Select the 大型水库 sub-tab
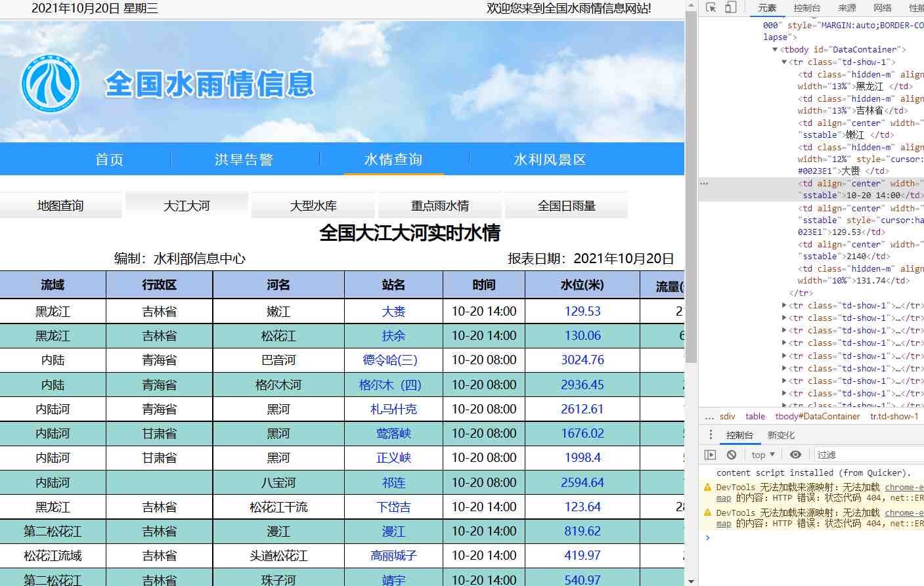Image resolution: width=924 pixels, height=586 pixels. pyautogui.click(x=313, y=205)
